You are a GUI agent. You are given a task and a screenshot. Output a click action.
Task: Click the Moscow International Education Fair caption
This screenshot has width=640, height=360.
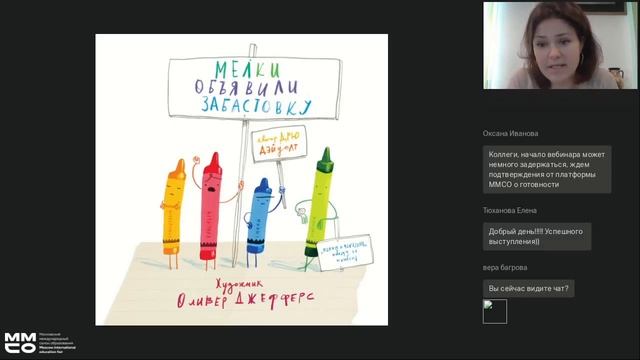(x=58, y=343)
